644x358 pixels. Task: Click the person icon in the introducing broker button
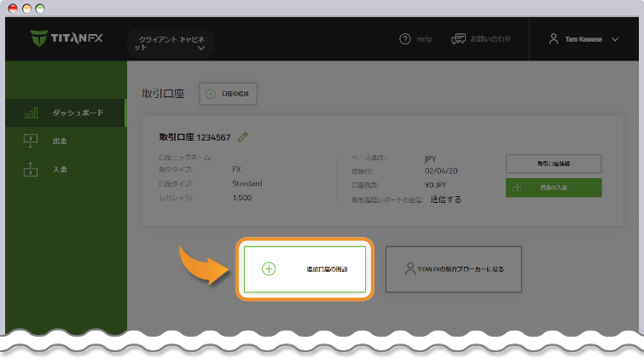410,268
